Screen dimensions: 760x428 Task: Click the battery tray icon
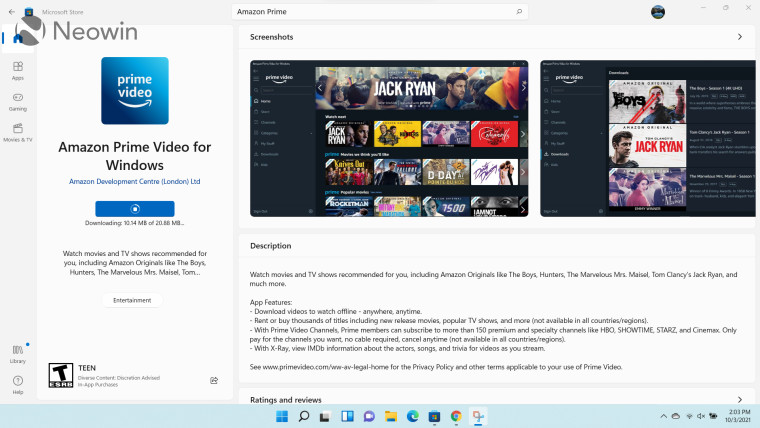click(x=713, y=416)
